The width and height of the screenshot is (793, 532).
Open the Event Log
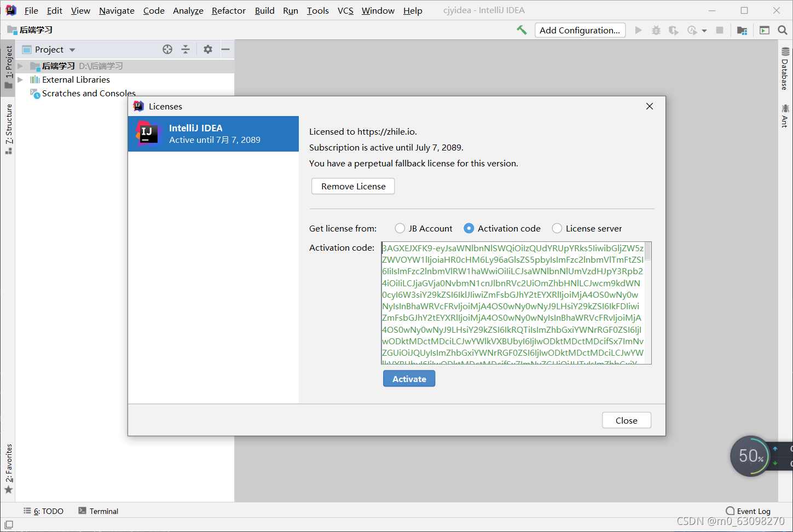[x=748, y=511]
